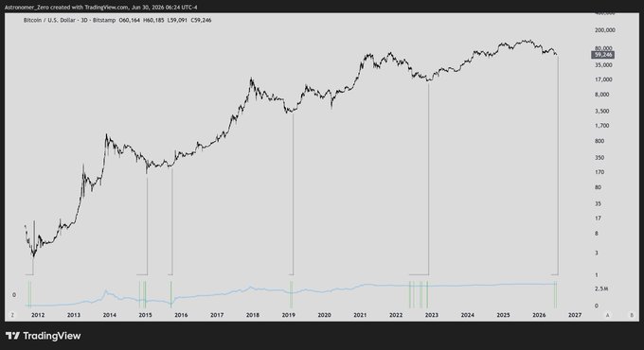The image size is (644, 350).
Task: Click the 17,000 price axis label
Action: pos(603,79)
